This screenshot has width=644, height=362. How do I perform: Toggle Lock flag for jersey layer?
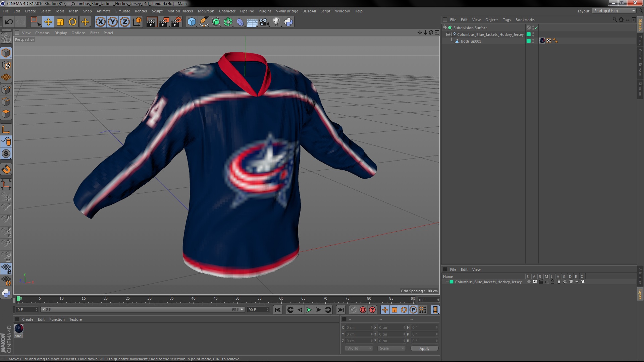pyautogui.click(x=552, y=282)
